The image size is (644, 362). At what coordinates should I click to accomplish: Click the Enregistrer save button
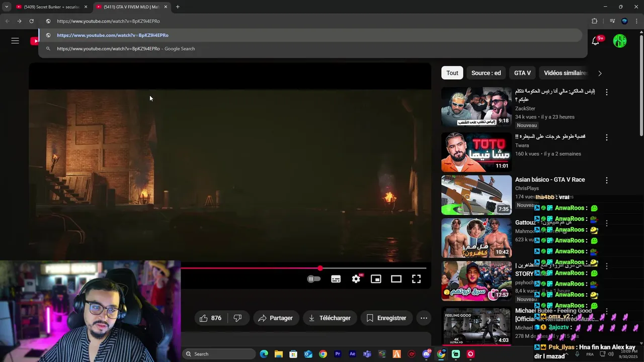coord(386,318)
